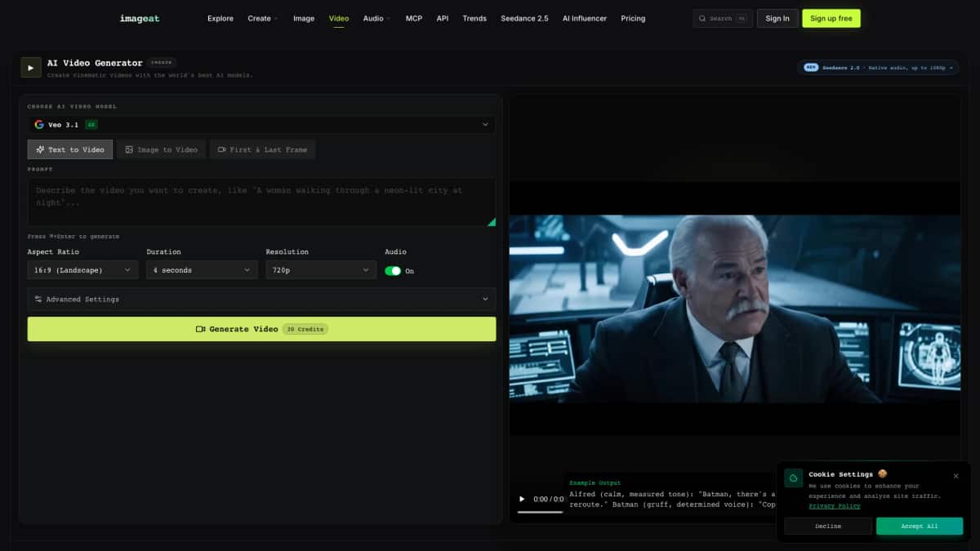Click the Search box in header

pos(723,18)
